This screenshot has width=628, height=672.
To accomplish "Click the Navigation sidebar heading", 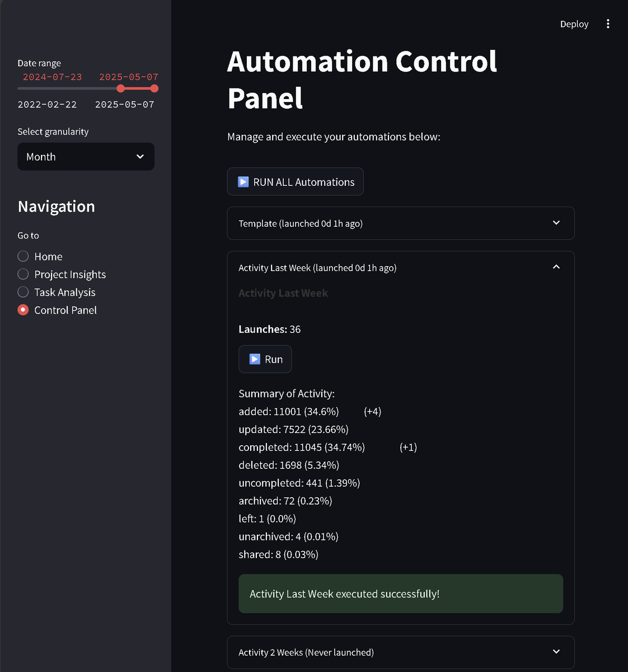I will tap(57, 207).
